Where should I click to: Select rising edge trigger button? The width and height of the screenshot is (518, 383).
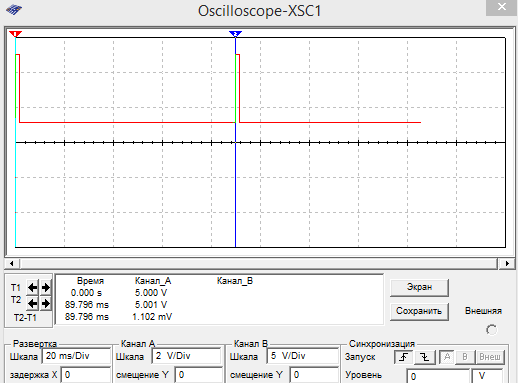coord(404,357)
